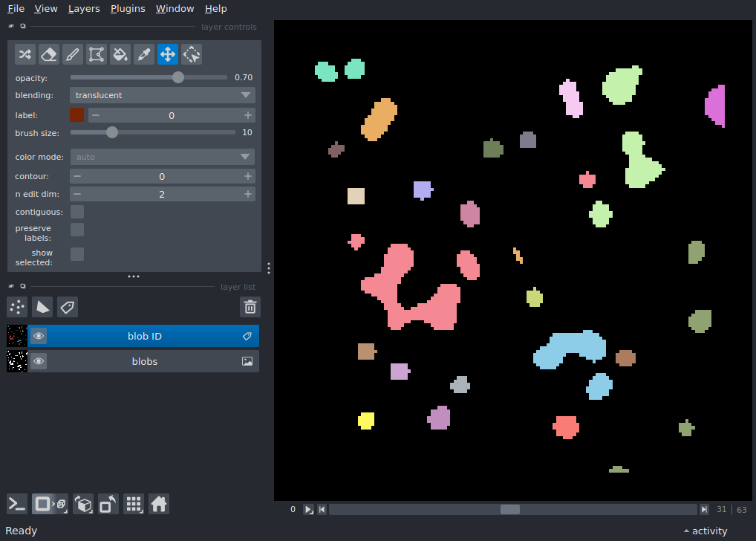Open the Layers menu
Image resolution: width=756 pixels, height=541 pixels.
tap(83, 9)
